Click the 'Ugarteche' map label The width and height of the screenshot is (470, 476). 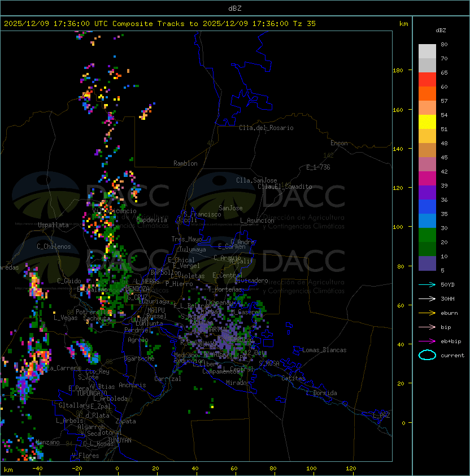140,358
